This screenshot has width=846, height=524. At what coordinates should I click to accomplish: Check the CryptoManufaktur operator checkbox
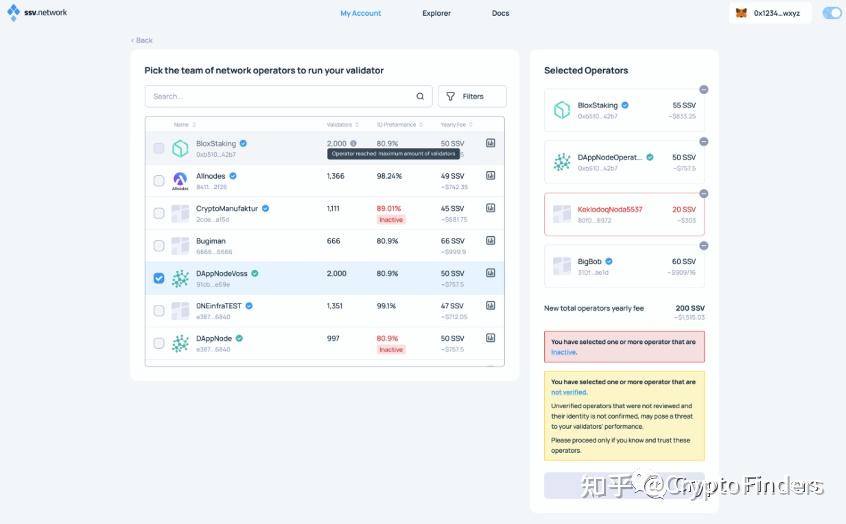(x=159, y=213)
